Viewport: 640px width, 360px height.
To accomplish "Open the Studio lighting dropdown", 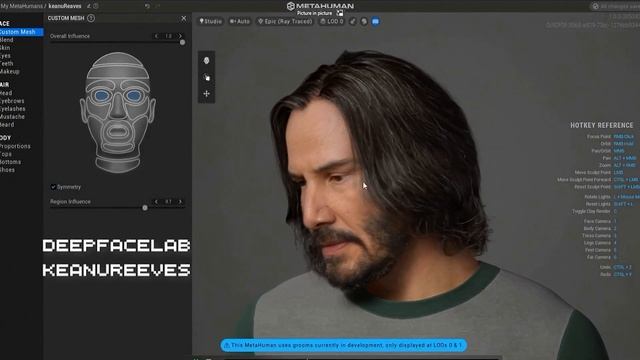I will pyautogui.click(x=211, y=21).
